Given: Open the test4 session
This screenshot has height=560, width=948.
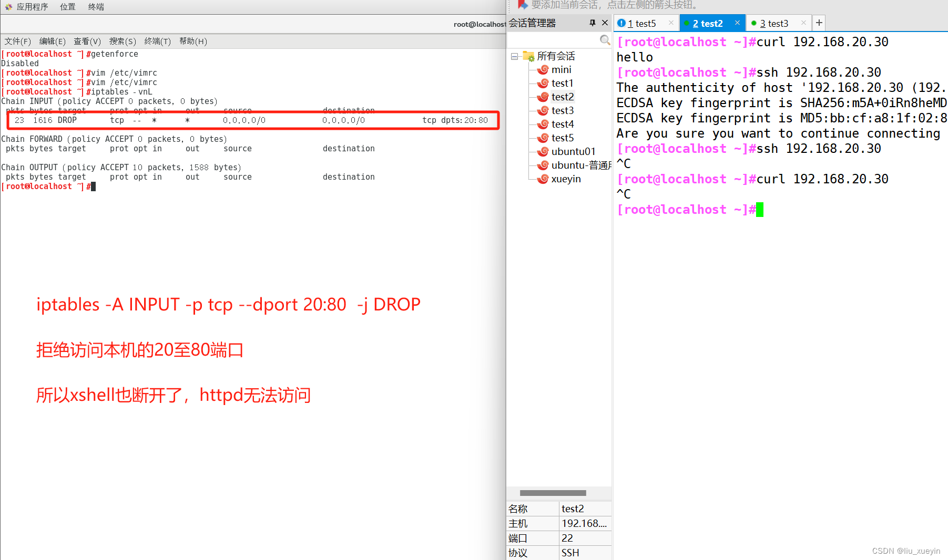Looking at the screenshot, I should pyautogui.click(x=562, y=124).
